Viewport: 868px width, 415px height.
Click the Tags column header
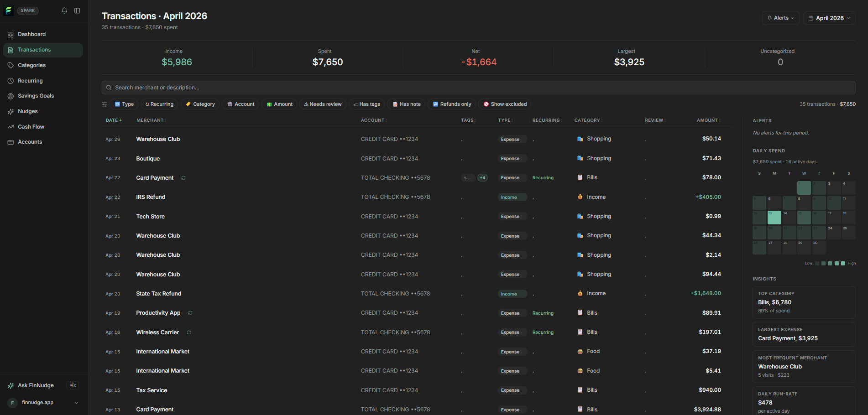468,120
